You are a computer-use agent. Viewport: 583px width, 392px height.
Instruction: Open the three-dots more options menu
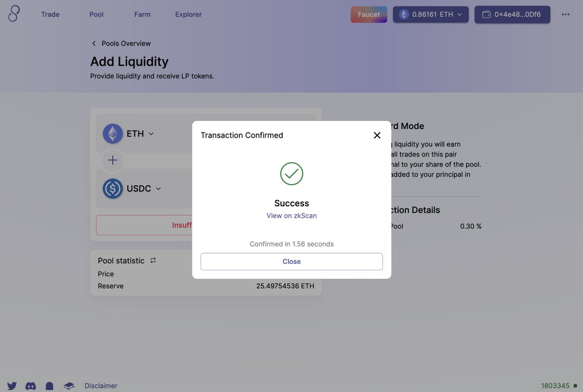pos(566,15)
